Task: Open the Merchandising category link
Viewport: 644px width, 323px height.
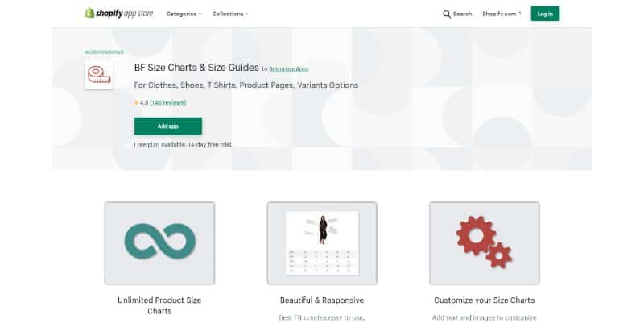Action: (104, 52)
